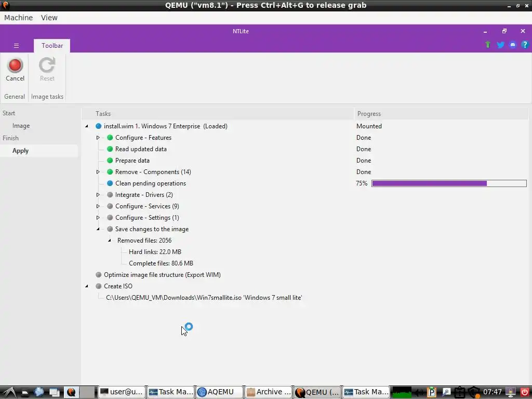Collapse the Removed files: 2056 node

point(110,241)
